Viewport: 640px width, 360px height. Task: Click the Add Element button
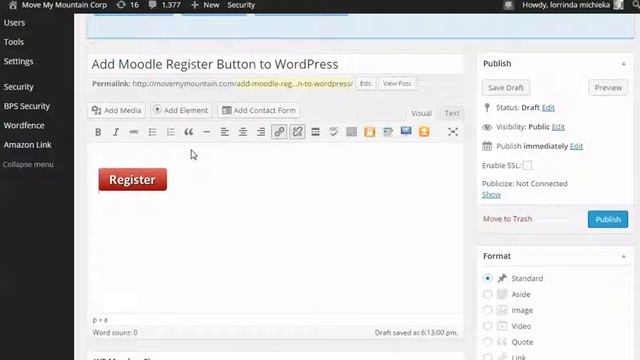tap(181, 110)
